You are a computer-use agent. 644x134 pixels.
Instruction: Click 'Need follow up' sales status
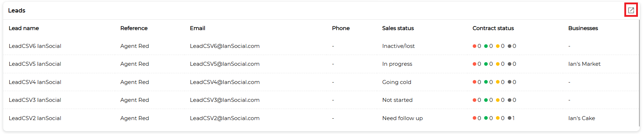[x=402, y=118]
